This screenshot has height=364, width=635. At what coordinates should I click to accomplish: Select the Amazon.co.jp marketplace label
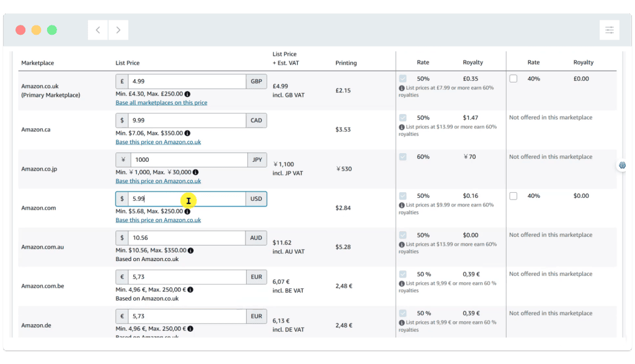point(39,169)
